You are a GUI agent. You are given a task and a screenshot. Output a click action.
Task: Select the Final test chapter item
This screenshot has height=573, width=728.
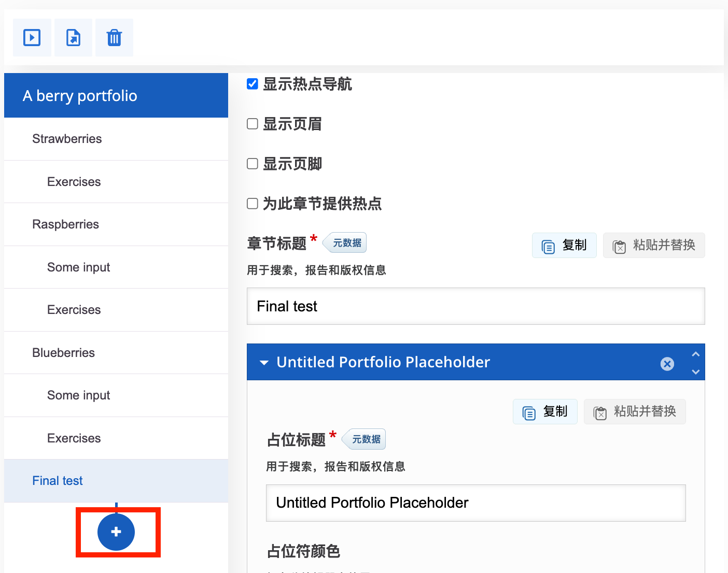(x=58, y=481)
